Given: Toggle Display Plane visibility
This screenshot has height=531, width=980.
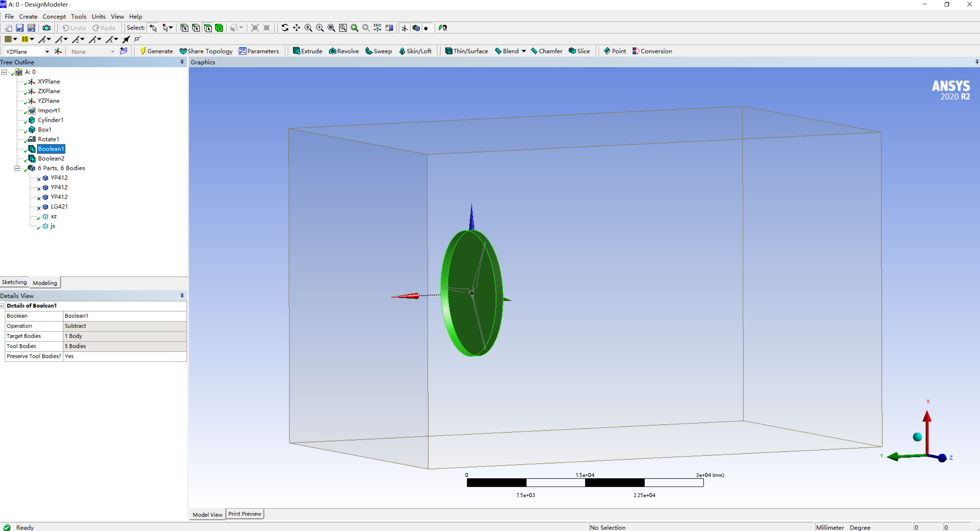Looking at the screenshot, I should click(404, 28).
